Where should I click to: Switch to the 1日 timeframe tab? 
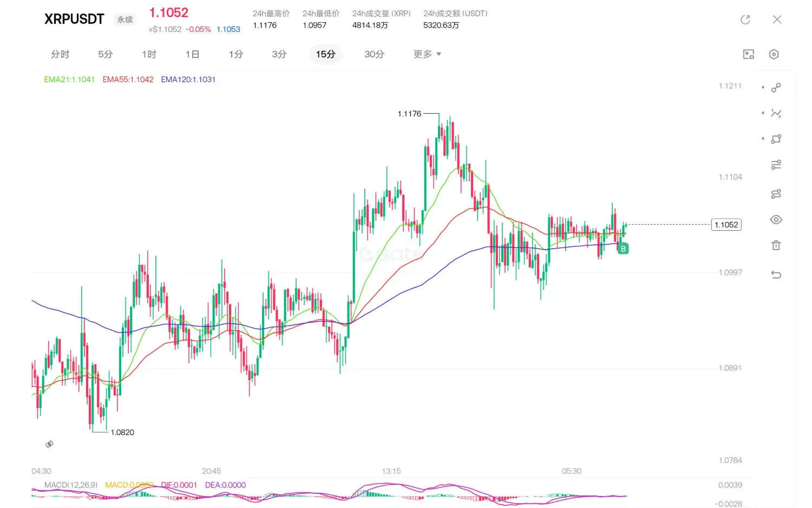[192, 54]
